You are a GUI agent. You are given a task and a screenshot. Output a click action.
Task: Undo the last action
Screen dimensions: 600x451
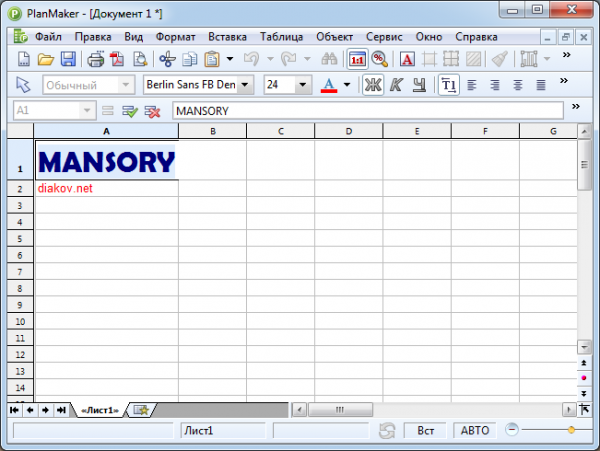(x=251, y=59)
